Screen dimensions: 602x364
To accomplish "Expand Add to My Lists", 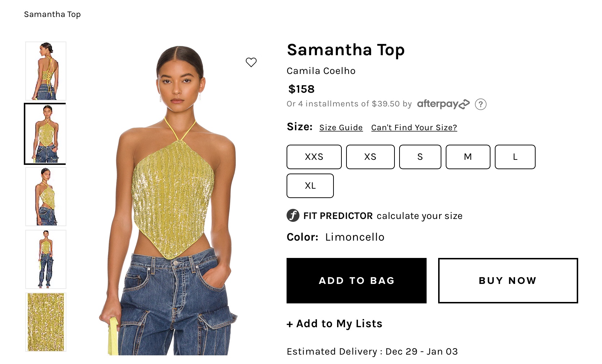I will pos(335,324).
